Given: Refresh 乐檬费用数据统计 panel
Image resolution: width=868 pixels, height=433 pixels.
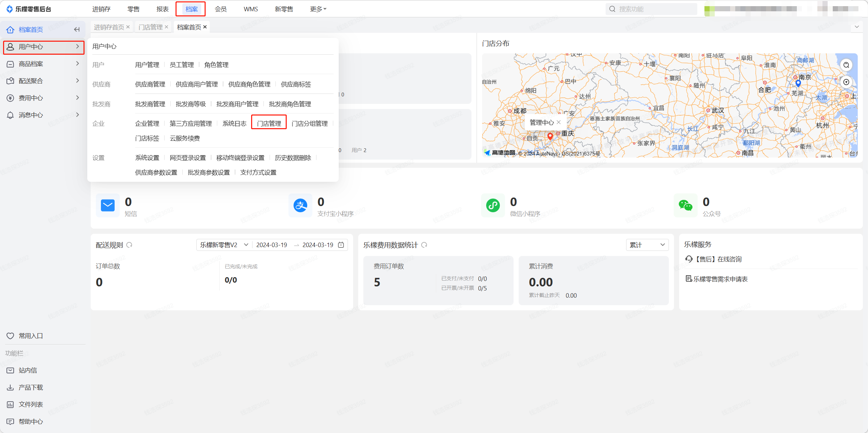Looking at the screenshot, I should tap(424, 245).
